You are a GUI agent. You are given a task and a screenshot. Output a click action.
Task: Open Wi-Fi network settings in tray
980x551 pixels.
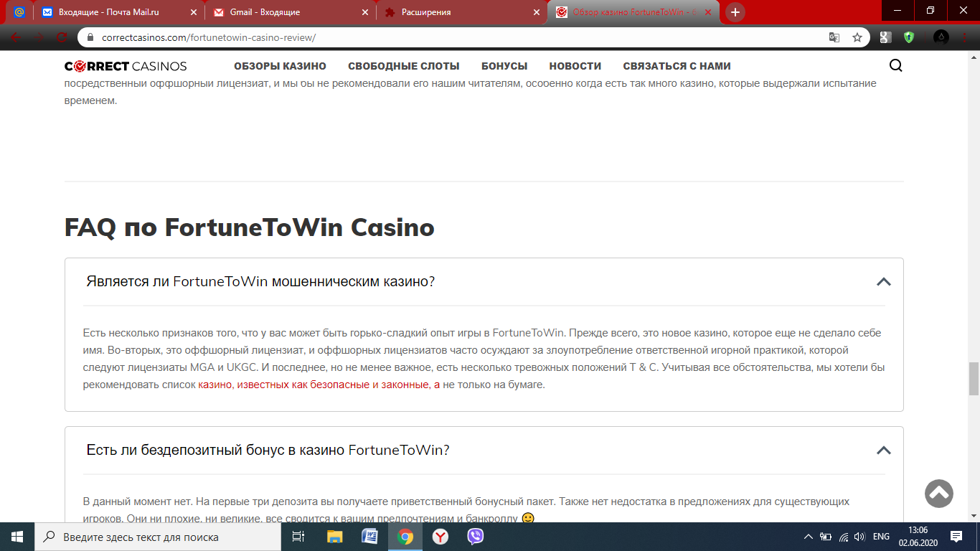844,537
